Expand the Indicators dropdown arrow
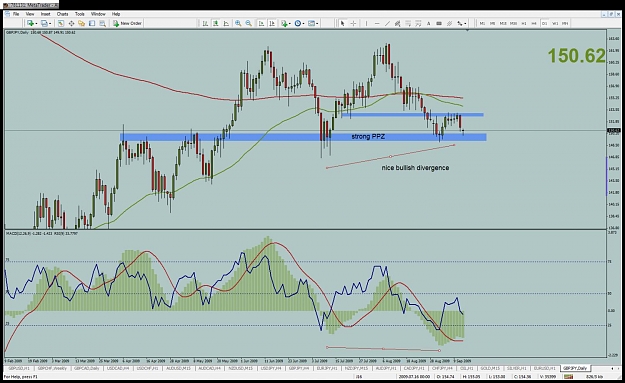 coord(290,24)
